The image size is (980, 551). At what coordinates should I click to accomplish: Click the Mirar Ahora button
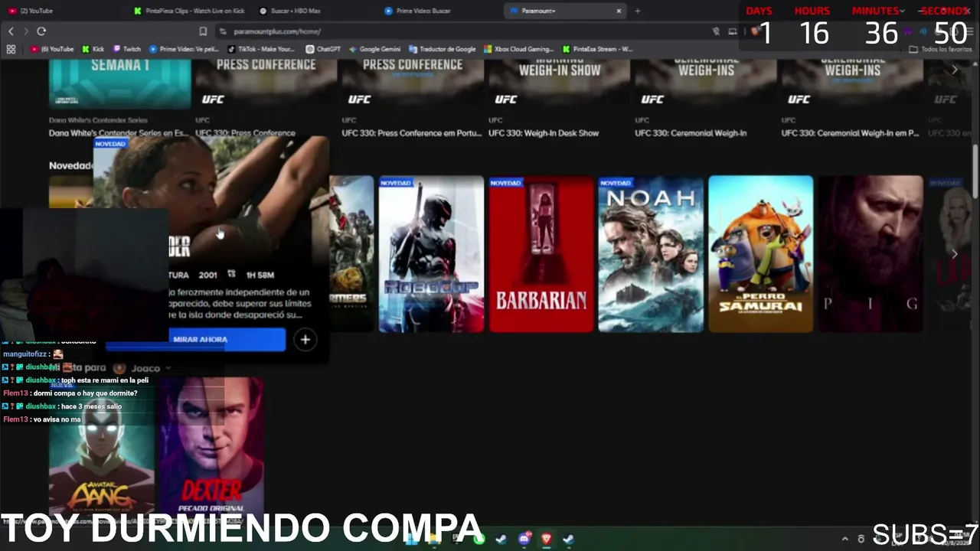[201, 339]
